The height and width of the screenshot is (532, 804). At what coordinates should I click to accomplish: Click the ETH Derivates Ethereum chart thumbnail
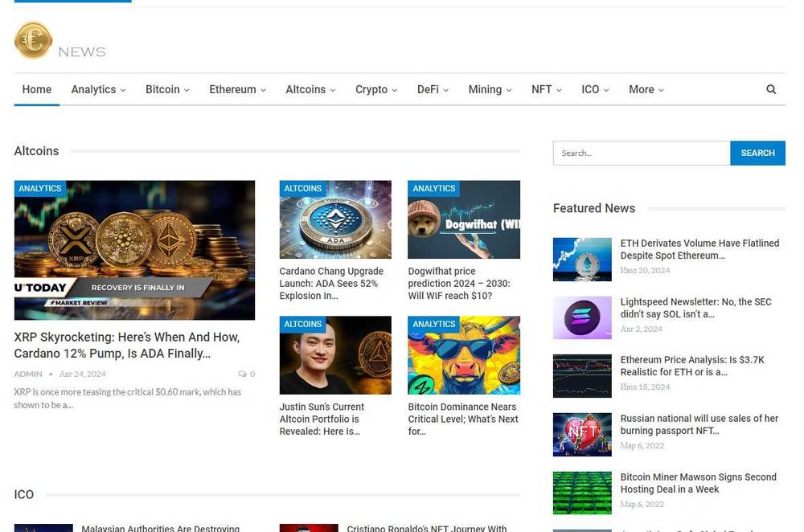pos(582,260)
